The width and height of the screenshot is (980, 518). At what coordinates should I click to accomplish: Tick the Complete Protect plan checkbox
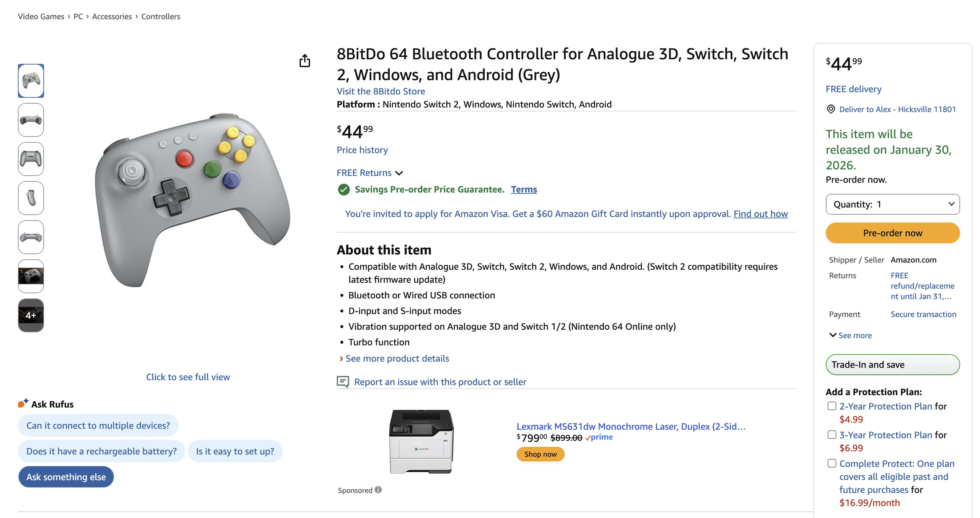pyautogui.click(x=831, y=463)
